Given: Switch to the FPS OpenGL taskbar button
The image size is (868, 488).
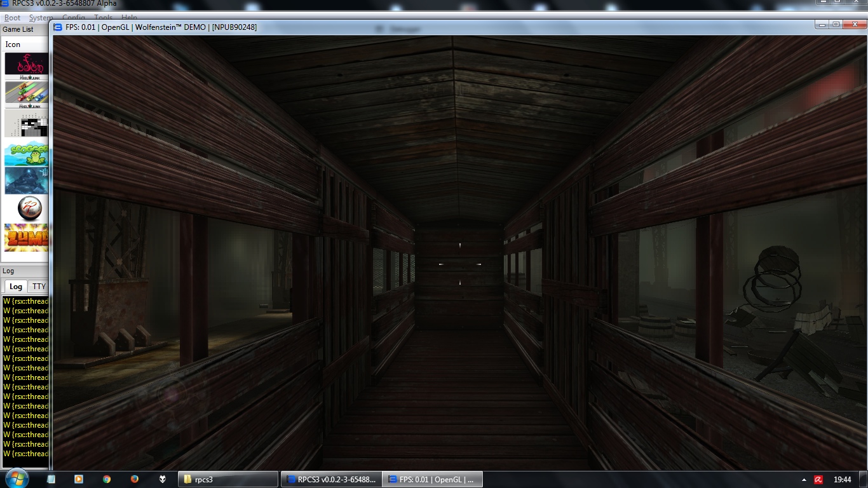Looking at the screenshot, I should (x=433, y=479).
